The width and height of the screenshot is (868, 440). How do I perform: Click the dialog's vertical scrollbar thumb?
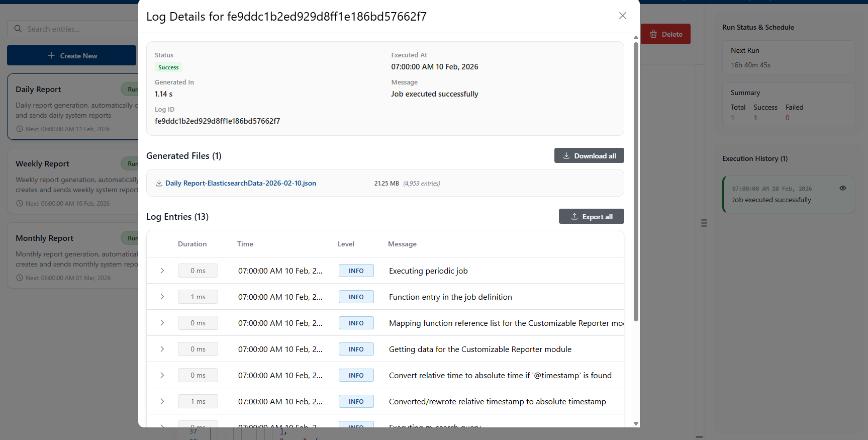click(x=636, y=181)
